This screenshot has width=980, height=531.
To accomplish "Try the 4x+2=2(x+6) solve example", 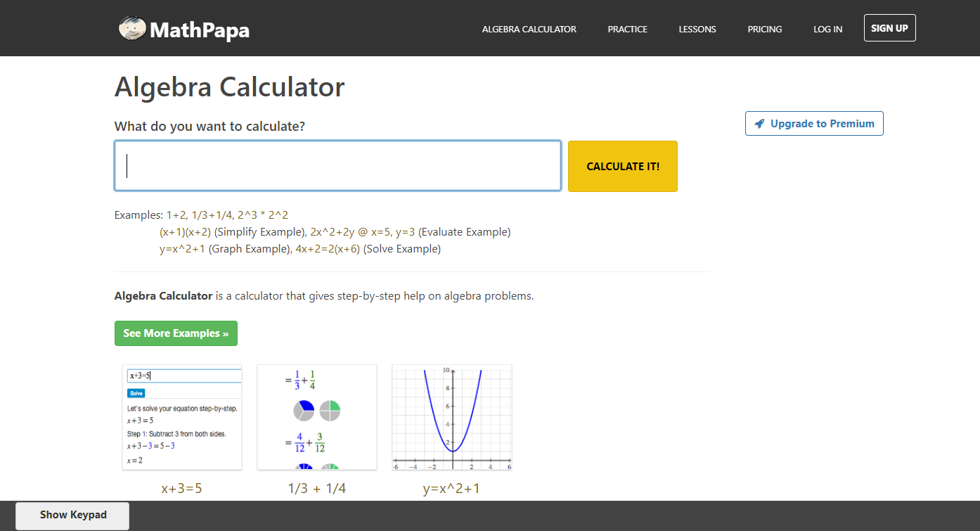I will 328,248.
